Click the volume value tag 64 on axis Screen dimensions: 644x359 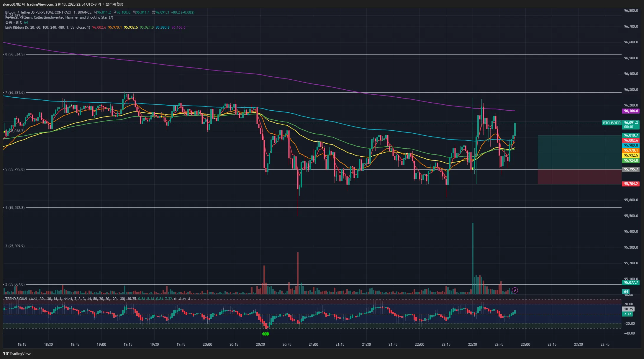pos(626,292)
